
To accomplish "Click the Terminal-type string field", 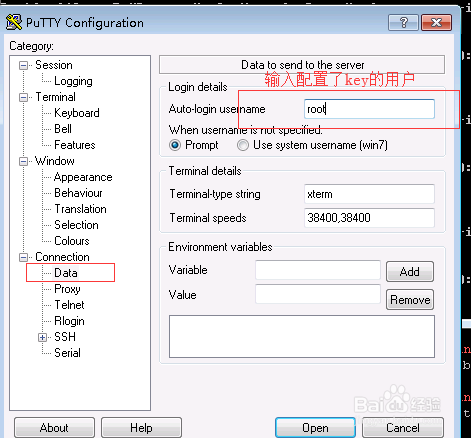I will (x=369, y=194).
